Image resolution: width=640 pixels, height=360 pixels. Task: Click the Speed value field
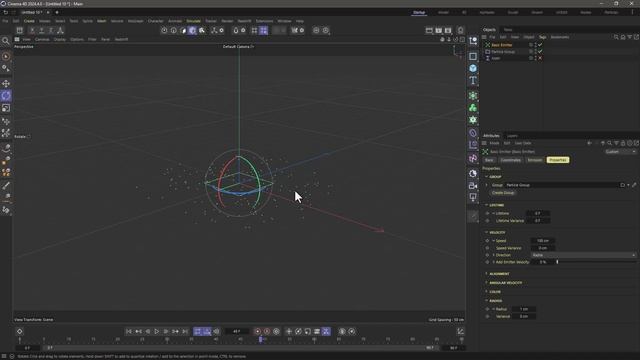542,240
